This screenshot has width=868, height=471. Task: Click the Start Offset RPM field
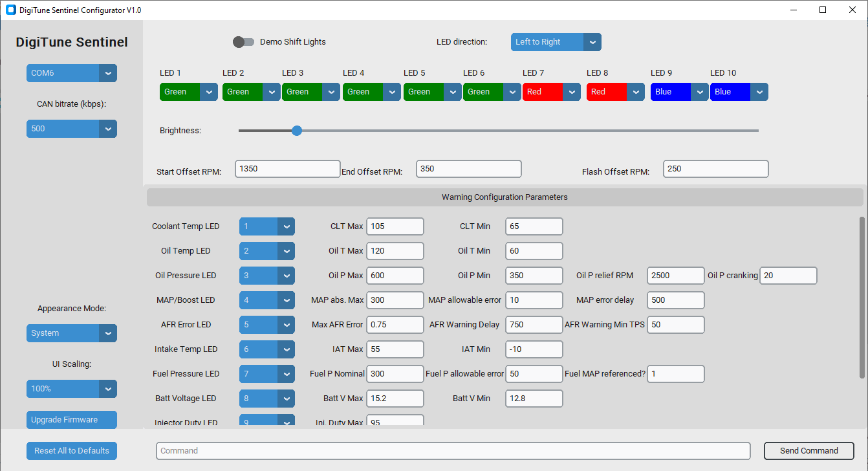[288, 169]
